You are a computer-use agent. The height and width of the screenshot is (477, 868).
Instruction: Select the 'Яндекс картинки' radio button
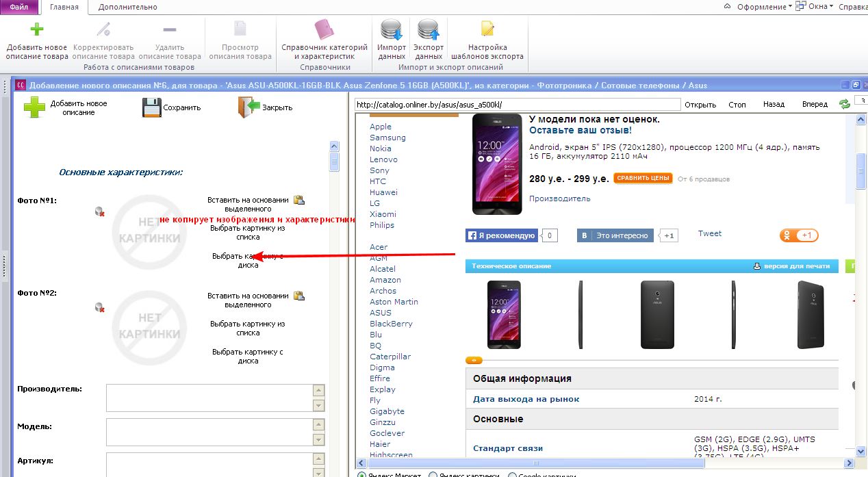(x=433, y=475)
